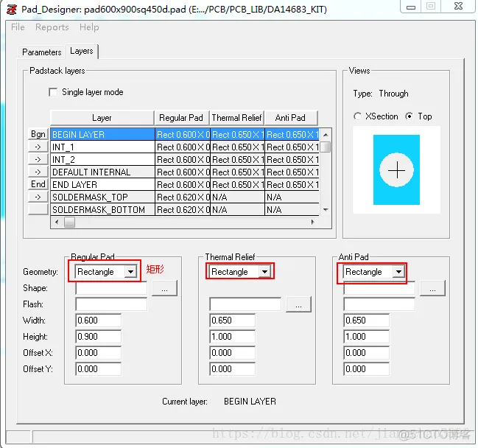Click the BEGIN LAYER Anti Pad cell

292,135
